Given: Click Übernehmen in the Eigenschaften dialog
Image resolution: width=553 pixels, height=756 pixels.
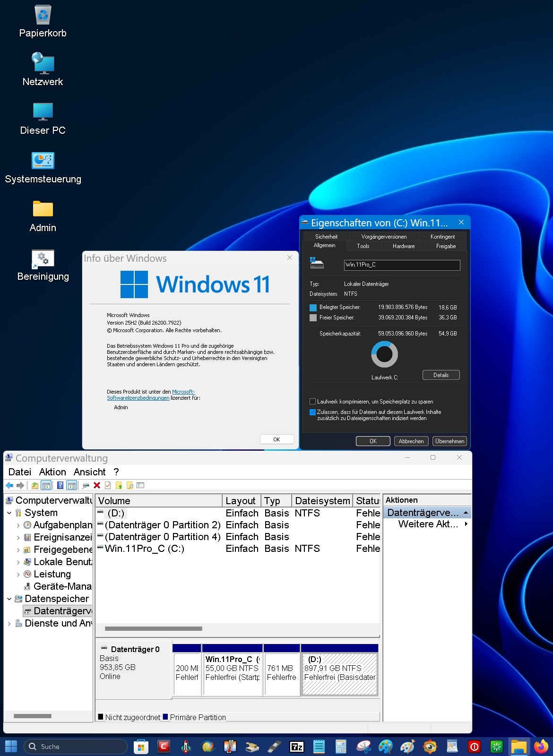Looking at the screenshot, I should (449, 441).
